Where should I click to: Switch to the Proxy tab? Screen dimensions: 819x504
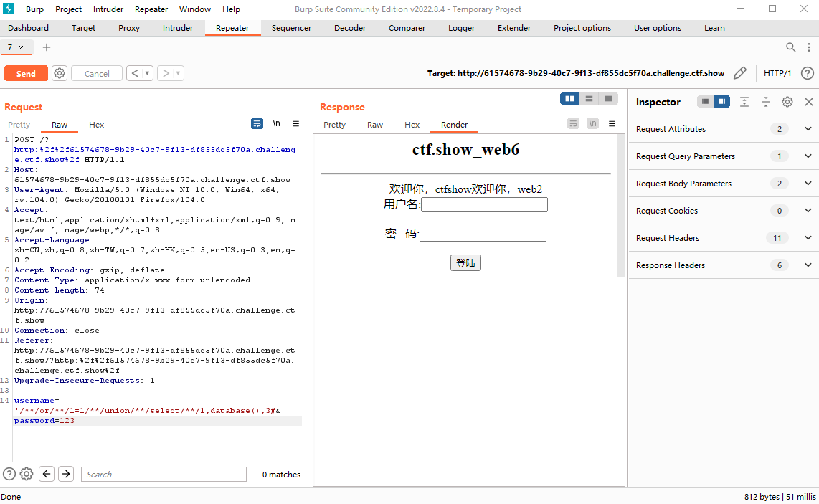tap(129, 28)
